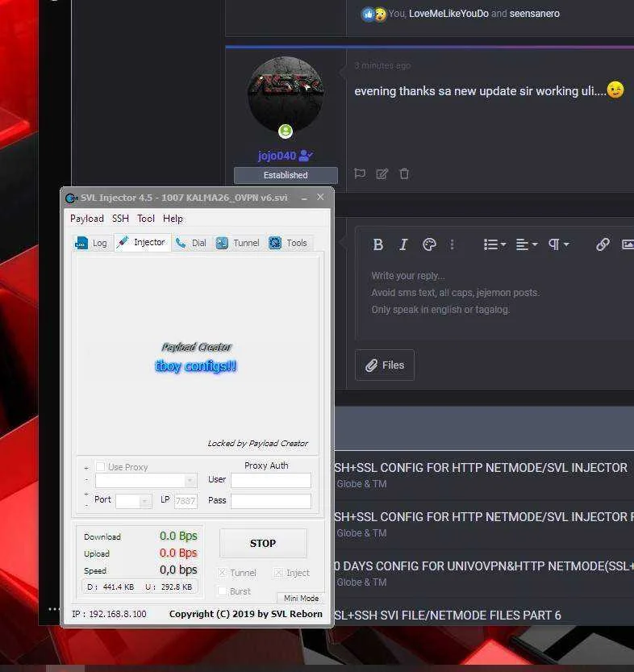This screenshot has height=672, width=634.
Task: Close the SVL Injector window
Action: coord(320,197)
